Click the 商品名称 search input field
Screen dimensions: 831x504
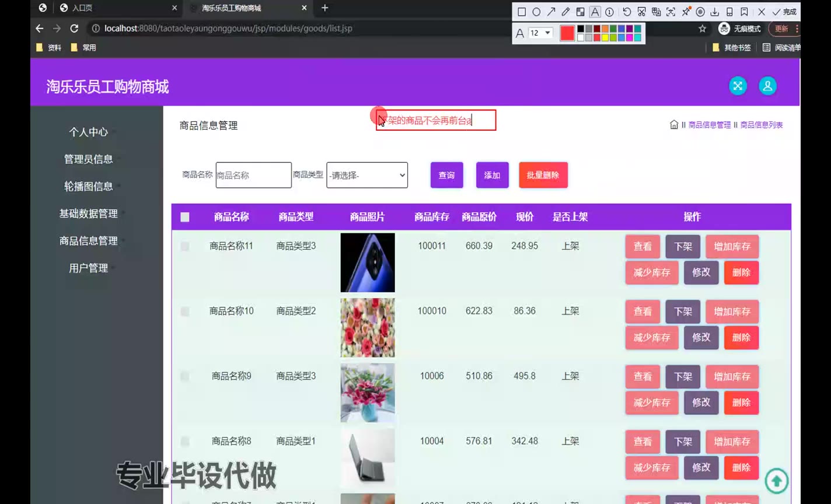click(253, 175)
